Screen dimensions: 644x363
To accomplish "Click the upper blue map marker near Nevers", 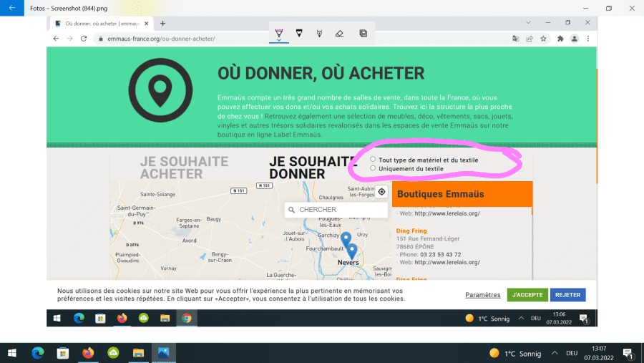I will point(346,238).
